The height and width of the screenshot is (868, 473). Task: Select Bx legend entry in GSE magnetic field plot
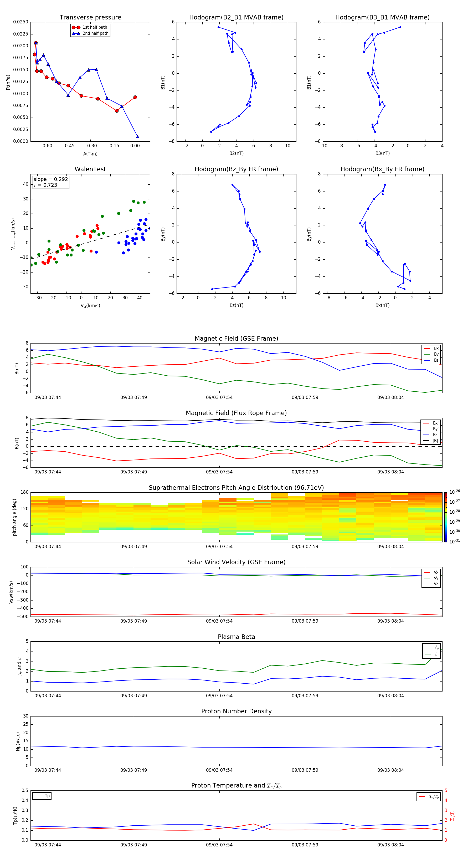pos(431,349)
